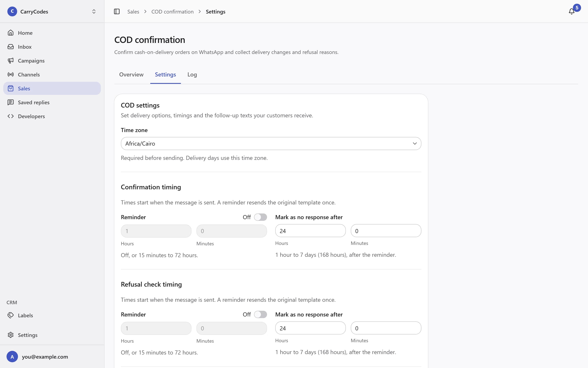Open Inbox via its tray icon
This screenshot has height=368, width=588.
pyautogui.click(x=10, y=46)
